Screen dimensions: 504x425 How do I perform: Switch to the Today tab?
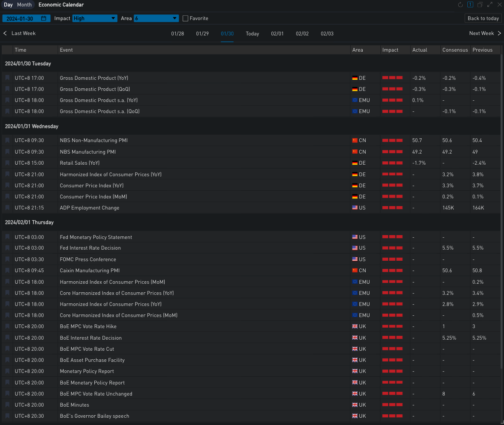coord(252,34)
